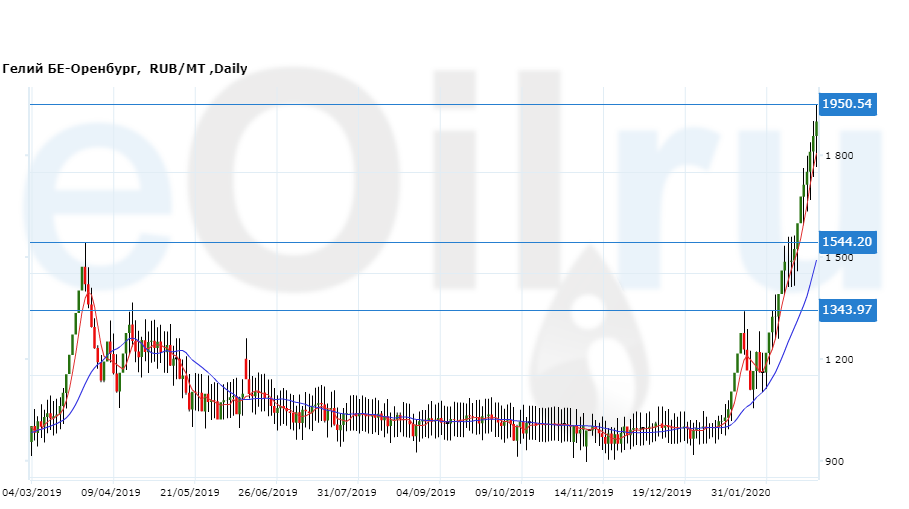Pick the 26/06/2019 date on x-axis
Viewport: 909px width, 509px height.
click(268, 493)
